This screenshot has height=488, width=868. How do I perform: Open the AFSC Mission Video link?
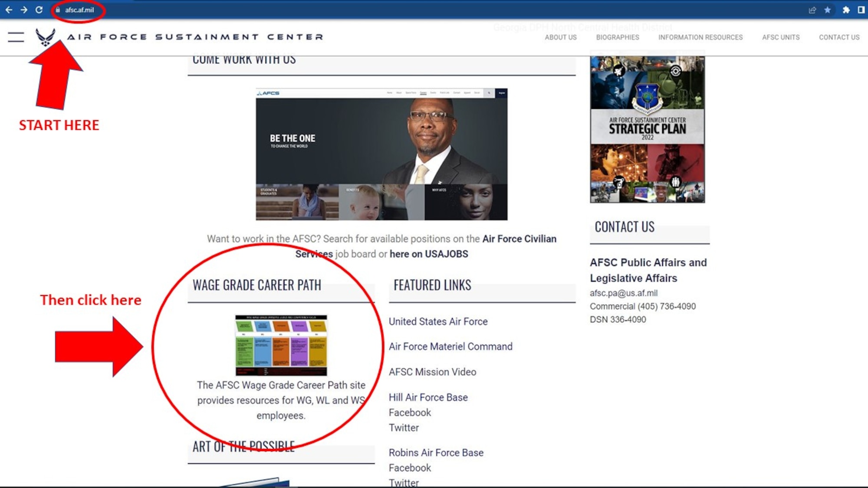click(x=432, y=372)
